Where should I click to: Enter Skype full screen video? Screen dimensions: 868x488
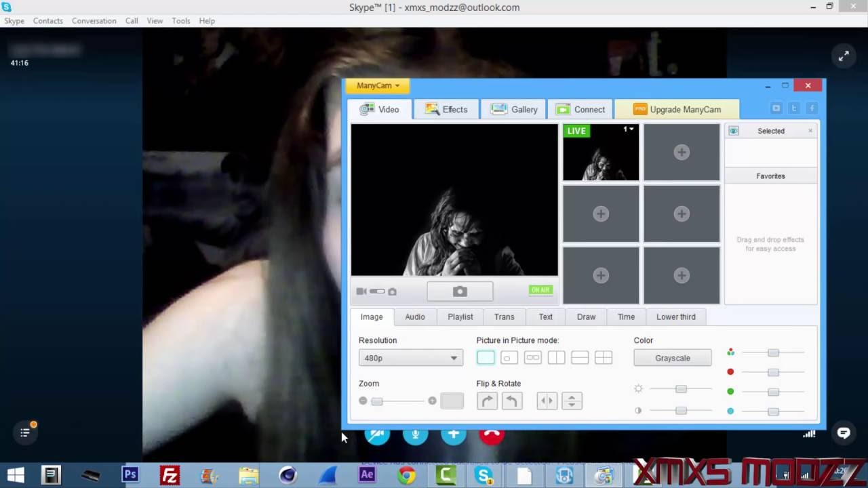844,56
